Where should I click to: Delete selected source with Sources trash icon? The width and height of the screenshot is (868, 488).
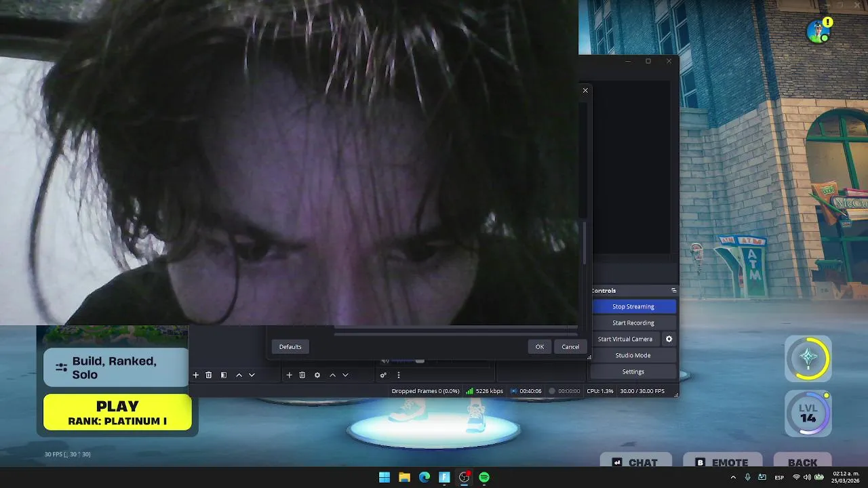pos(302,375)
